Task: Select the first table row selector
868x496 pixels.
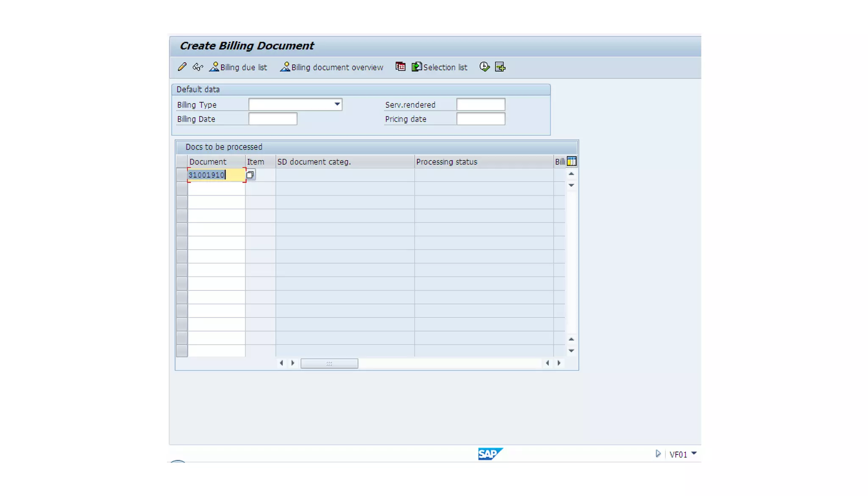Action: click(x=182, y=175)
